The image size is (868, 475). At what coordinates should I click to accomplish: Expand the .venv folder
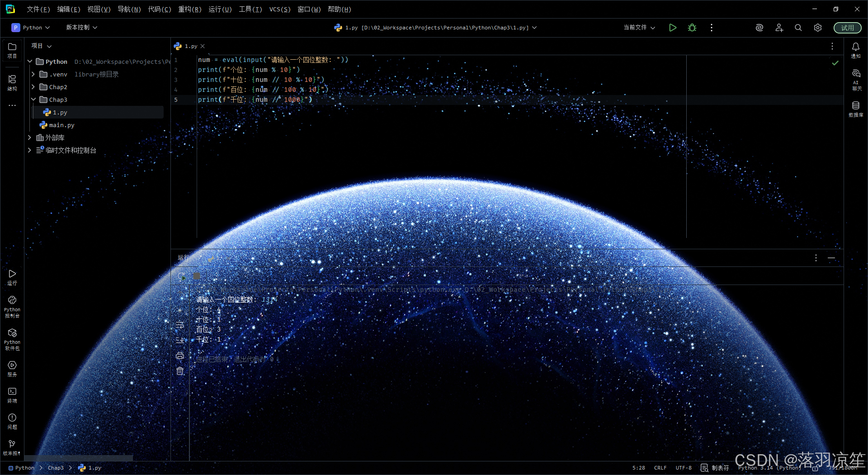[33, 74]
